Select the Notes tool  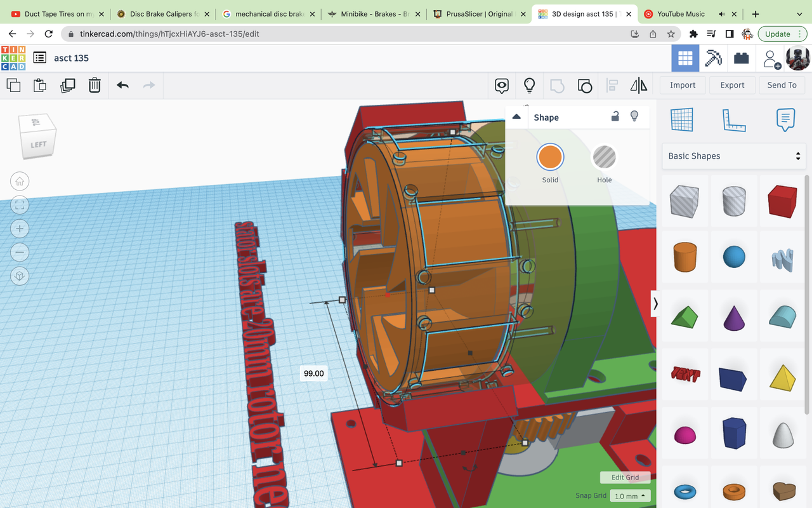pyautogui.click(x=785, y=119)
